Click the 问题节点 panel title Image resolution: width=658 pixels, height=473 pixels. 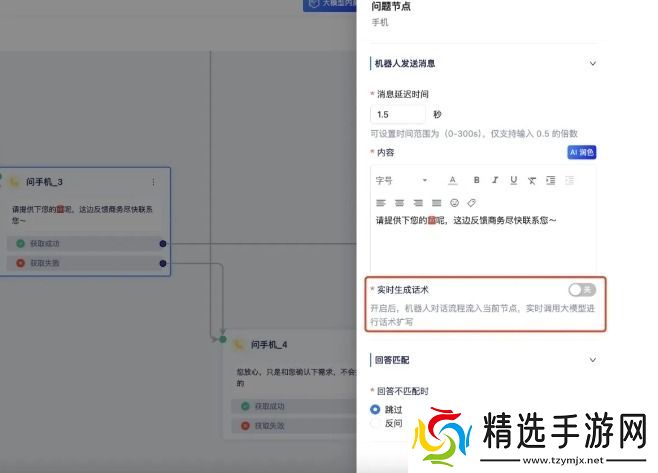[391, 6]
